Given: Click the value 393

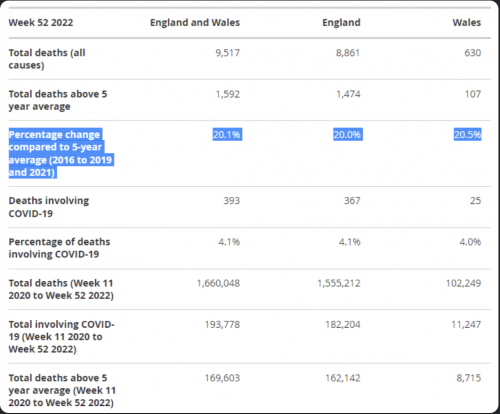Looking at the screenshot, I should click(232, 201).
